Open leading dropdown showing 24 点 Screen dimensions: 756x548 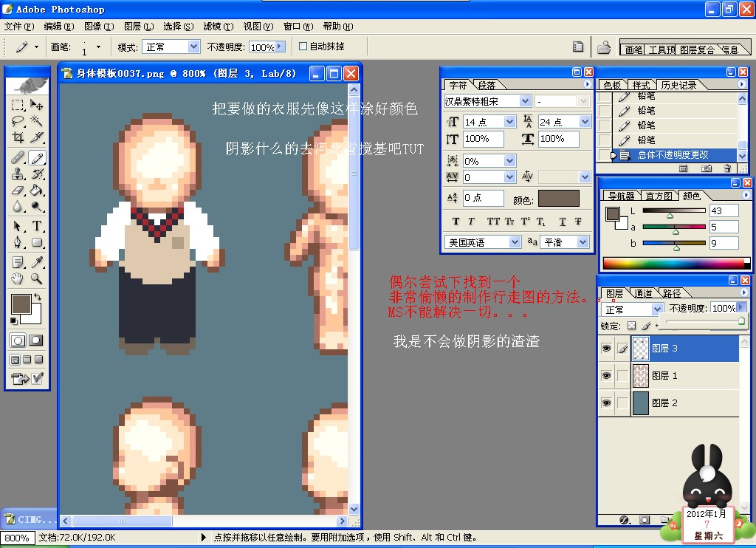585,122
